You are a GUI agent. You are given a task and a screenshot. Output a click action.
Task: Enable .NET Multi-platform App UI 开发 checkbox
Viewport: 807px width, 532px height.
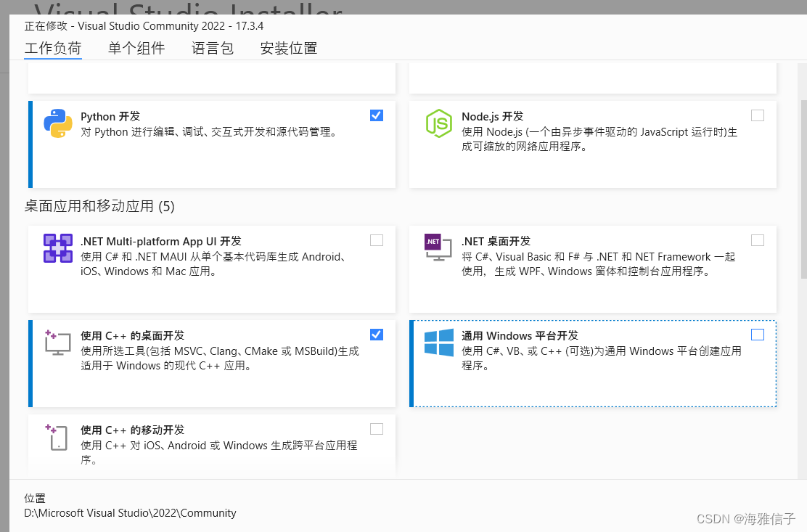[377, 240]
